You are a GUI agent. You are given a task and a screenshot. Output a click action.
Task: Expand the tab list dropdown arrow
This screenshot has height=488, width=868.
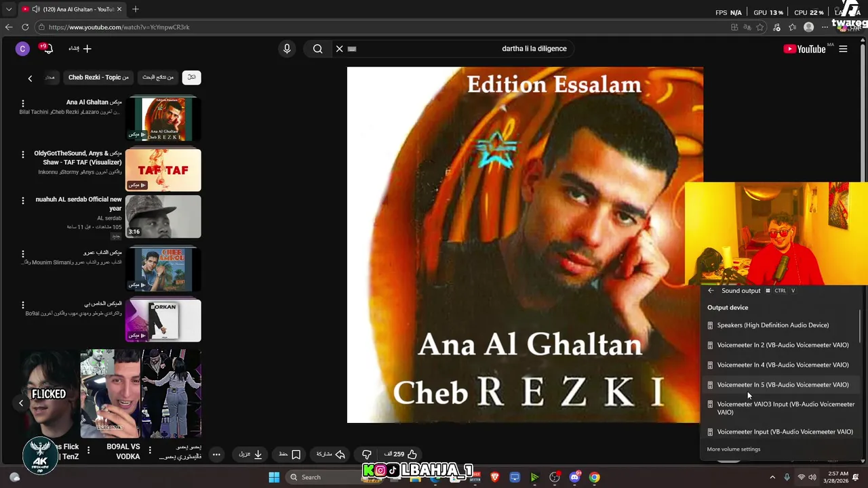(9, 9)
